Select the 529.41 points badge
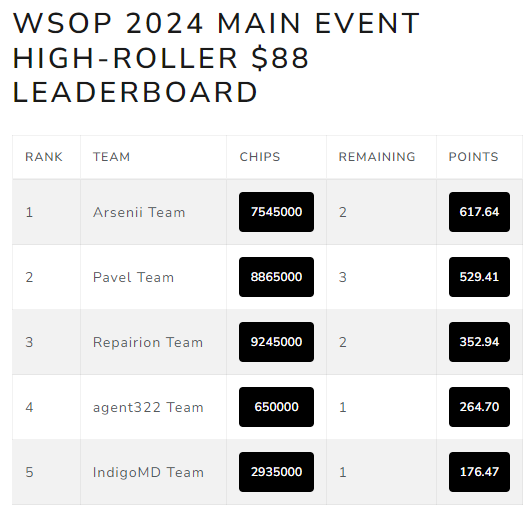The height and width of the screenshot is (518, 532). [479, 277]
